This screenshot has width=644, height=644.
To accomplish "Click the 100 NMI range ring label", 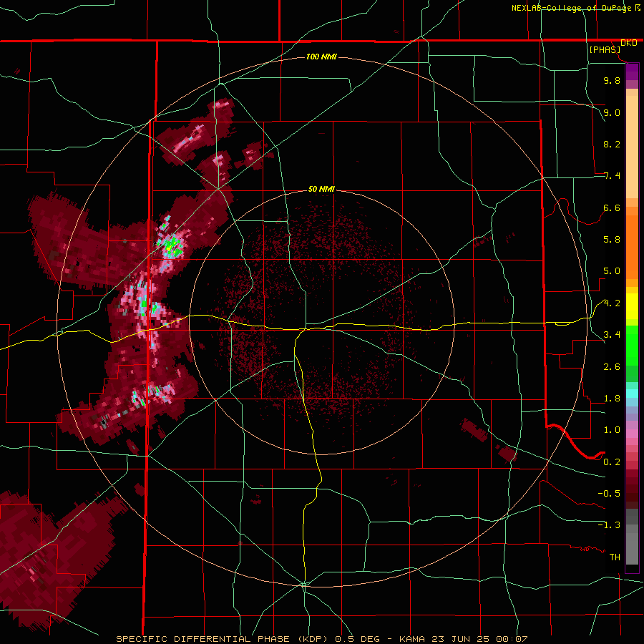I will click(321, 57).
